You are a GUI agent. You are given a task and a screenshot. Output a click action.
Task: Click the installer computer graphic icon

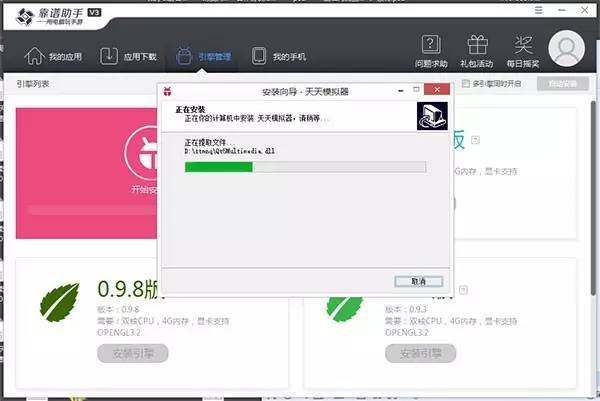[432, 116]
